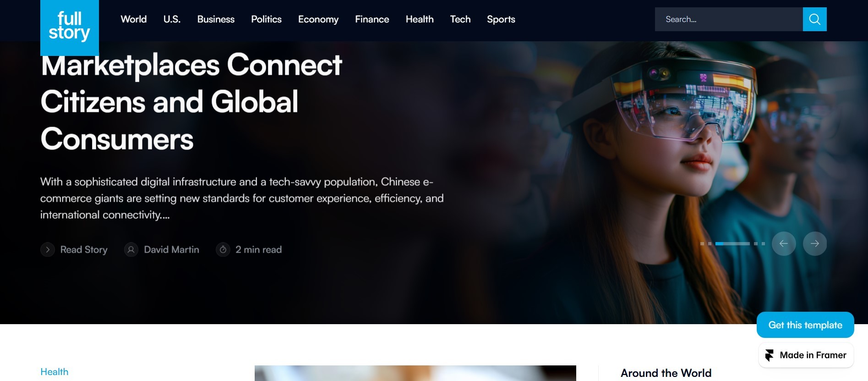Open the World menu item
The height and width of the screenshot is (381, 868).
[134, 19]
